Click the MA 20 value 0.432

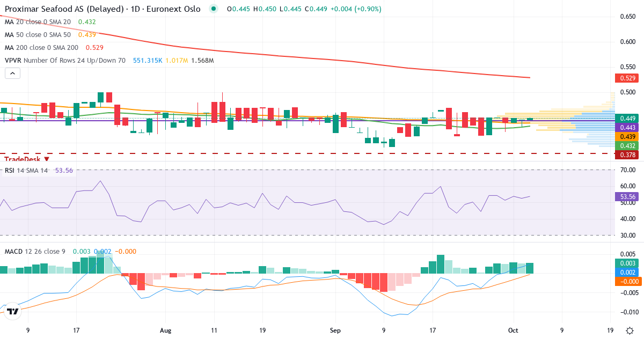coord(87,22)
